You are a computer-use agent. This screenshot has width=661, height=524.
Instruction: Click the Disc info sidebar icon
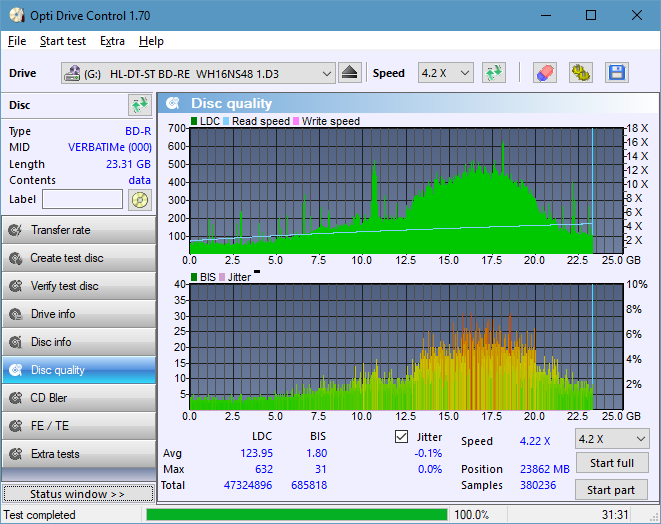(x=16, y=342)
